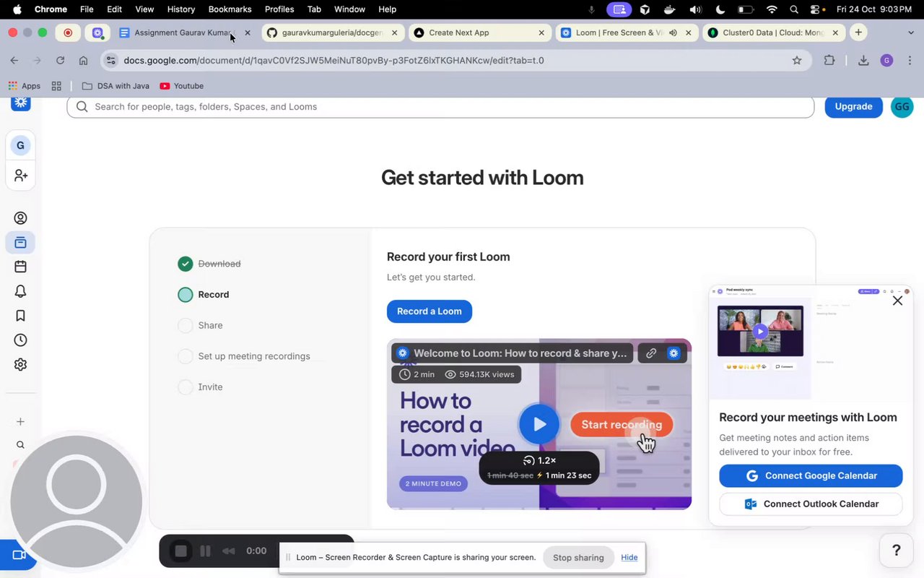924x578 pixels.
Task: Select the Invite checklist step
Action: 210,387
